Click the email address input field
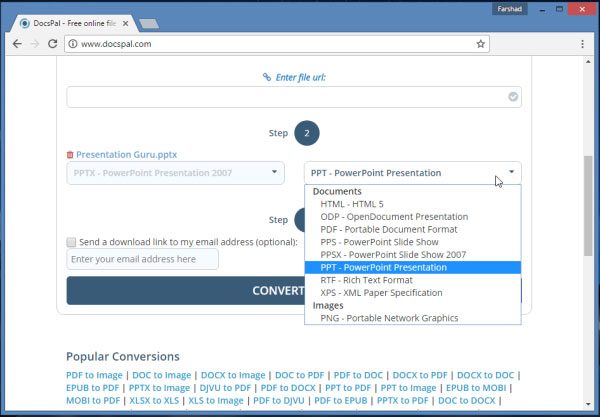This screenshot has width=600, height=417. click(142, 259)
